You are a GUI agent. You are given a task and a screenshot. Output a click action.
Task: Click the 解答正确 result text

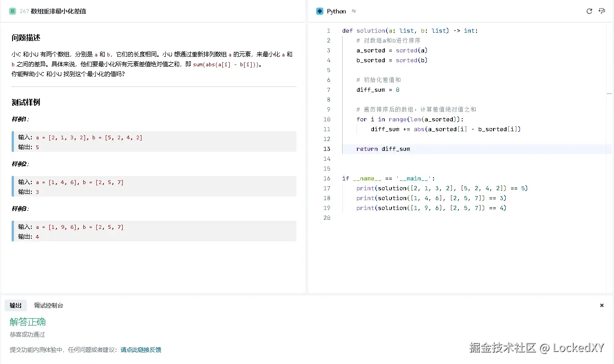(27, 321)
